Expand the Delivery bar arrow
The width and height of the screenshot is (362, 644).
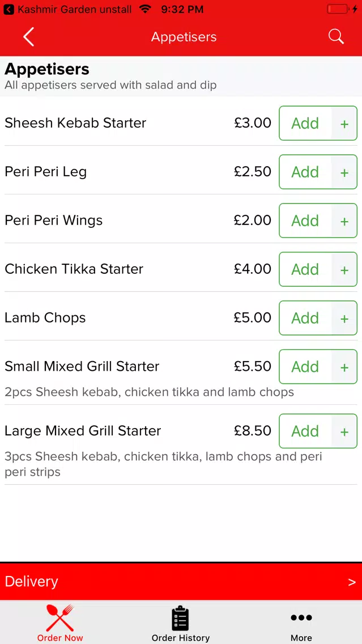[x=351, y=582]
